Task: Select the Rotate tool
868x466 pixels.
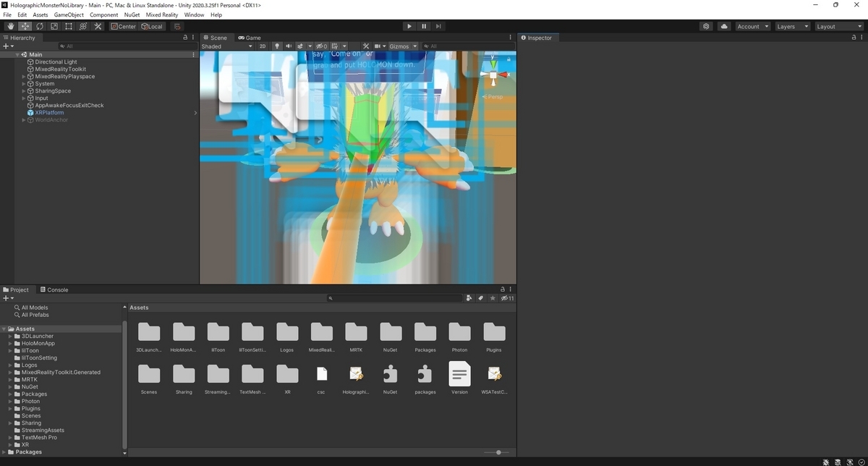Action: point(39,26)
